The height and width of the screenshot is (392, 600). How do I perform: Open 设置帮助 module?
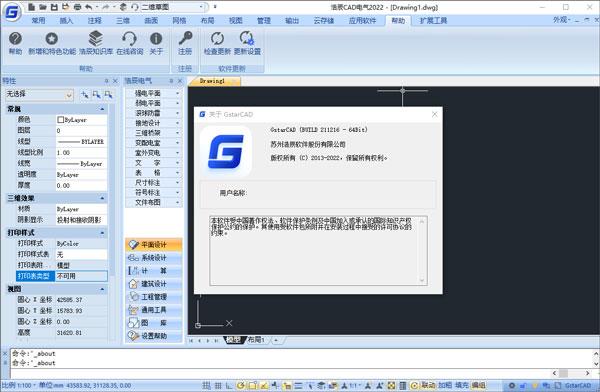(154, 336)
